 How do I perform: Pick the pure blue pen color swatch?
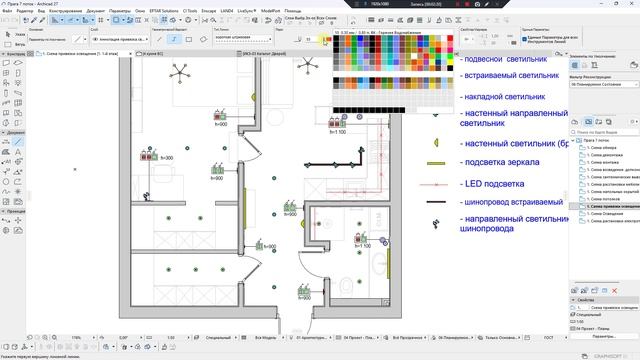tap(360, 38)
